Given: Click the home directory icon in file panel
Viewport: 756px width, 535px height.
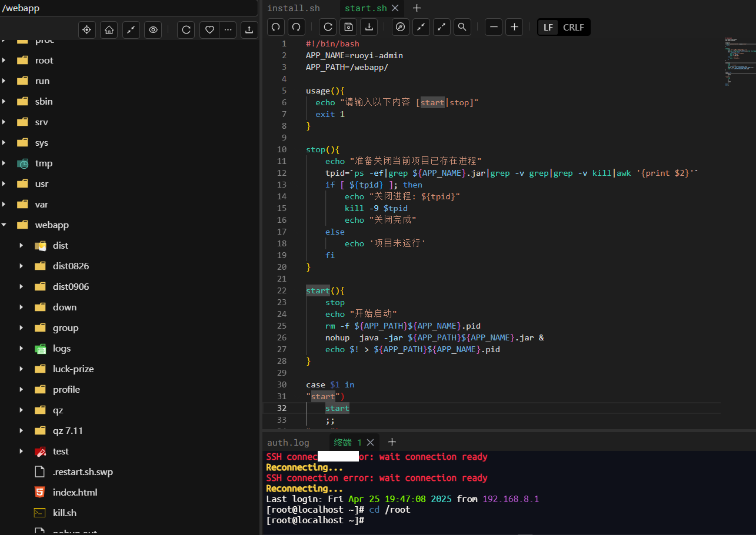Looking at the screenshot, I should coord(108,30).
